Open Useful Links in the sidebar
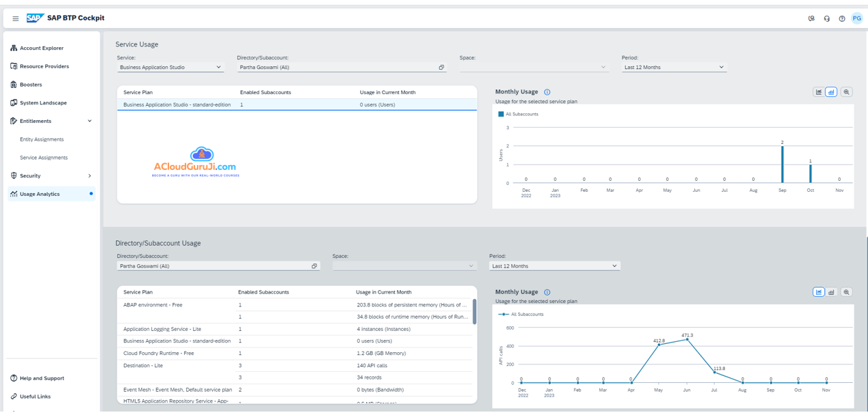This screenshot has width=868, height=417. [35, 397]
